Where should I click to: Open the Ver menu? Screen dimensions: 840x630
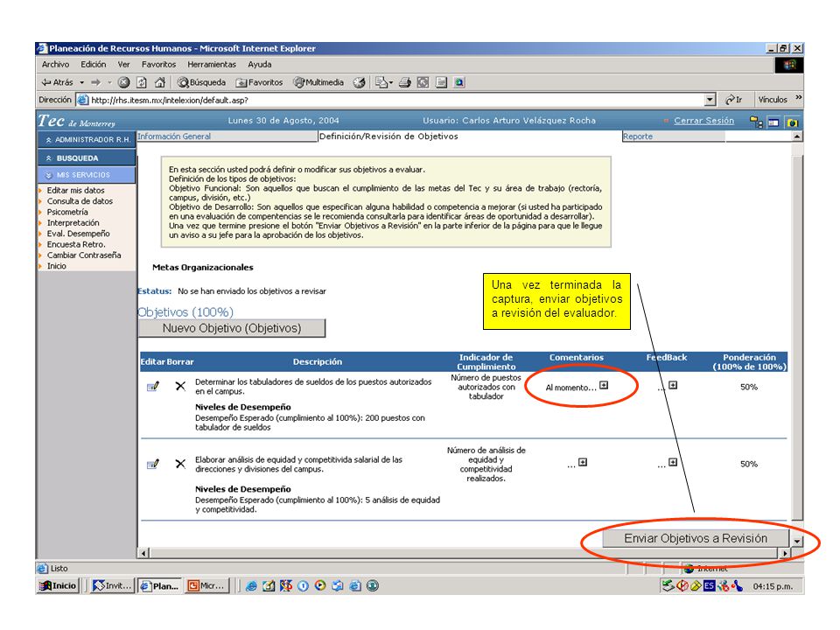click(x=123, y=64)
